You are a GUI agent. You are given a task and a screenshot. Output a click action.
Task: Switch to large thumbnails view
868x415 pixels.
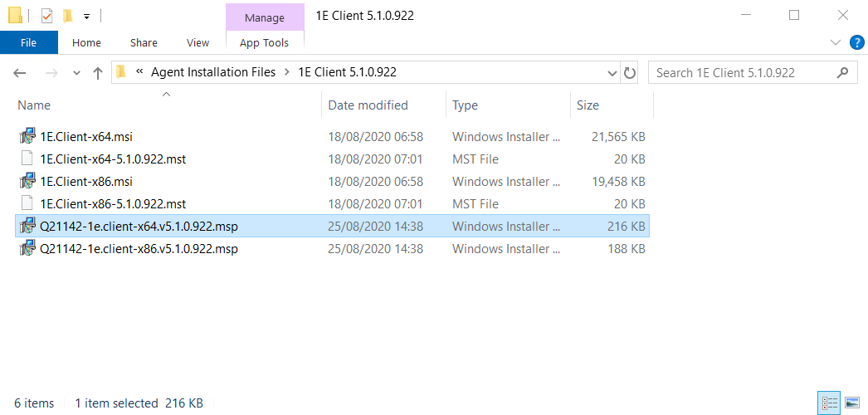[x=852, y=403]
